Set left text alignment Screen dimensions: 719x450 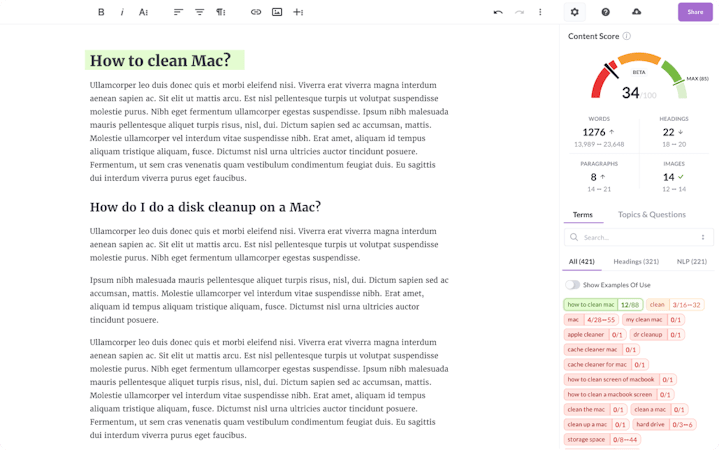(178, 12)
